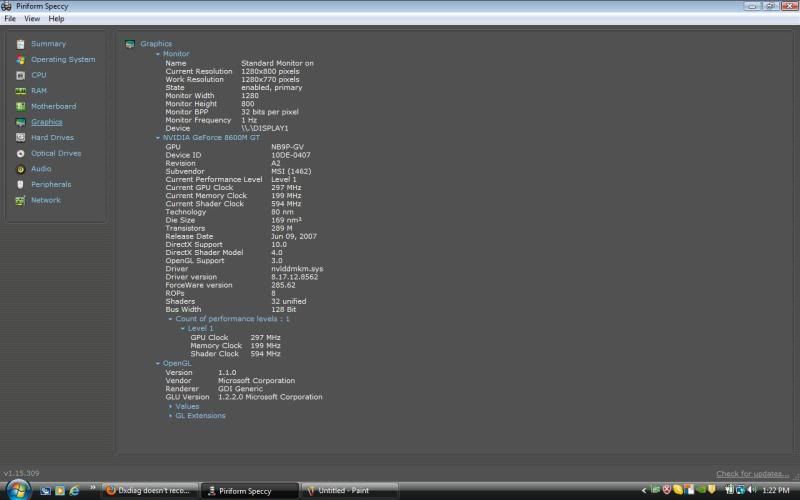Screen dimensions: 800x500
Task: Open the Hard Drives section
Action: 53,138
